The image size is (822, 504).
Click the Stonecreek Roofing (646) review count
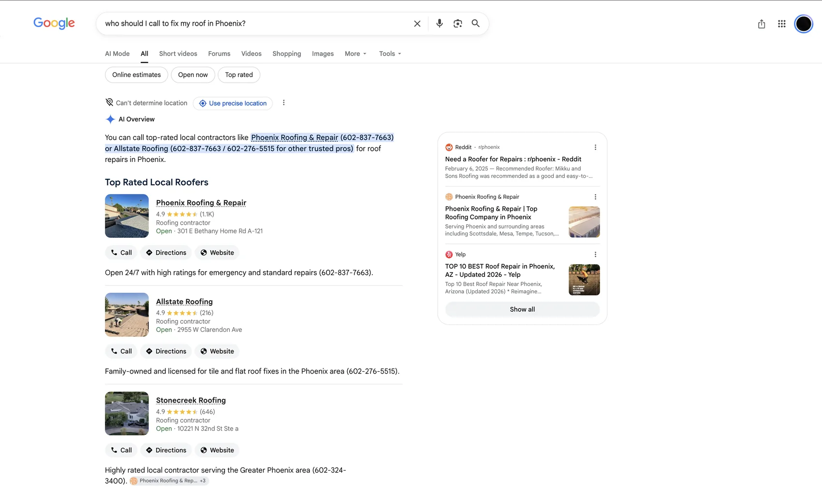point(207,412)
